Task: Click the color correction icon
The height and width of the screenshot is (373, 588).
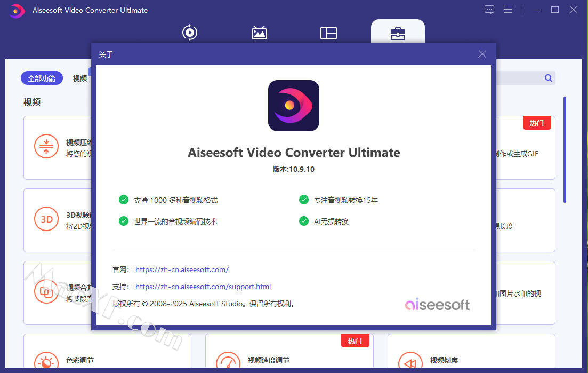Action: 46,360
